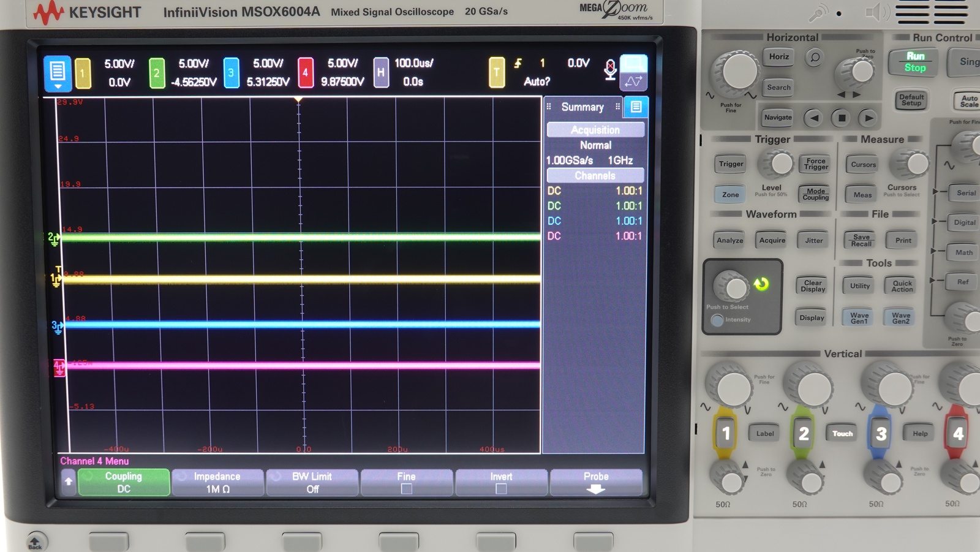Open trigger settings showing Auto?
Image resolution: width=980 pixels, height=552 pixels.
(537, 81)
